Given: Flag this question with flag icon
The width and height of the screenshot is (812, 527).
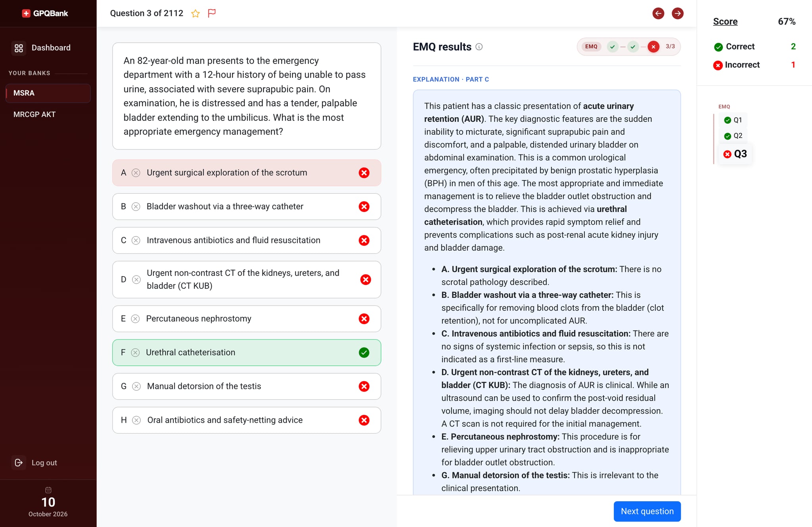Looking at the screenshot, I should point(212,13).
